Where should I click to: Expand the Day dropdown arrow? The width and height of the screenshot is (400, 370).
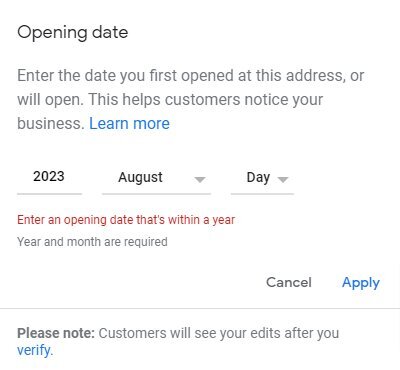click(x=283, y=180)
